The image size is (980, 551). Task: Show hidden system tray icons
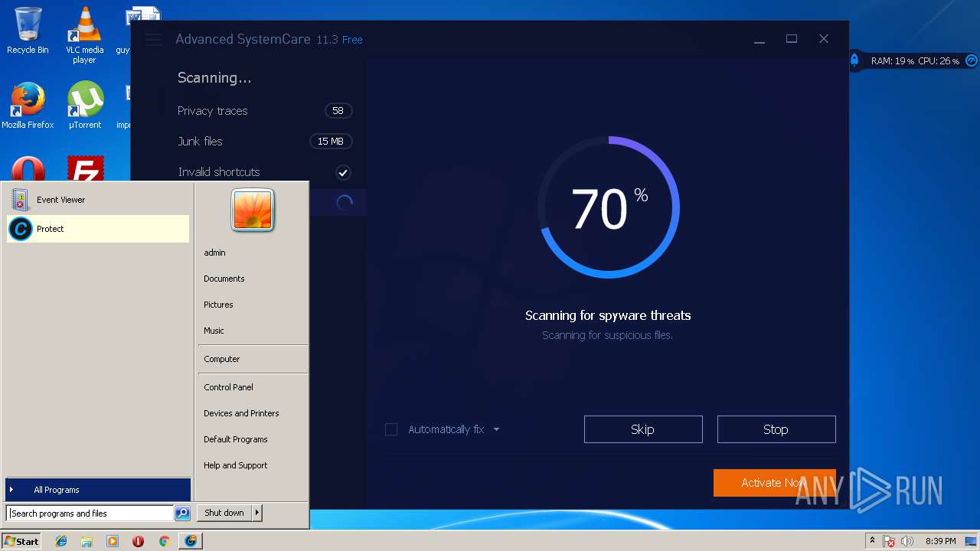[x=872, y=541]
